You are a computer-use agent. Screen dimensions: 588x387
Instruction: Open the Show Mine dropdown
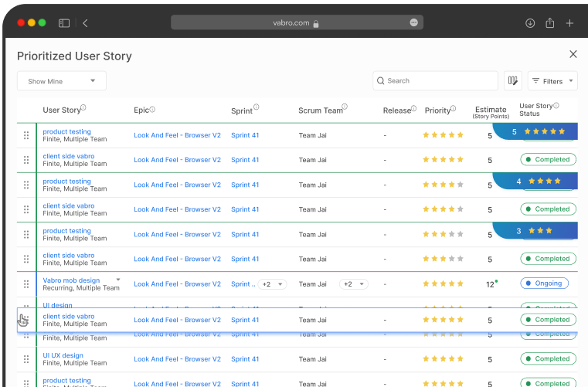point(62,81)
